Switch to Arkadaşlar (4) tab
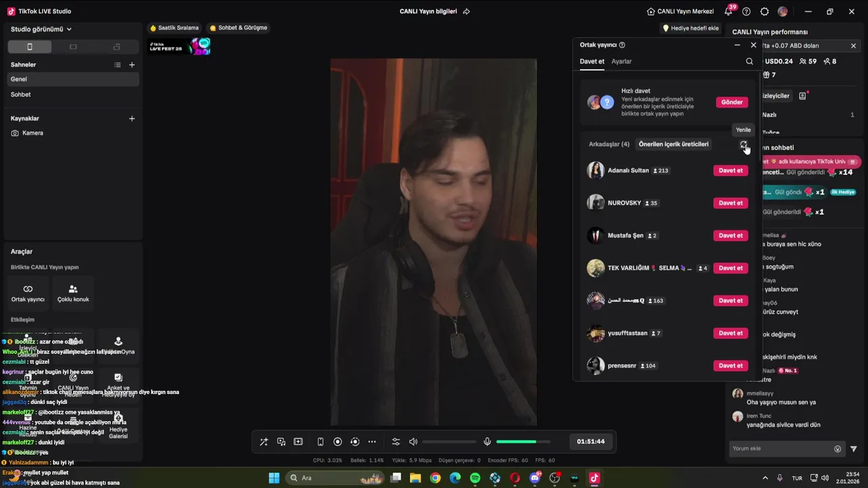Image resolution: width=868 pixels, height=488 pixels. [609, 144]
